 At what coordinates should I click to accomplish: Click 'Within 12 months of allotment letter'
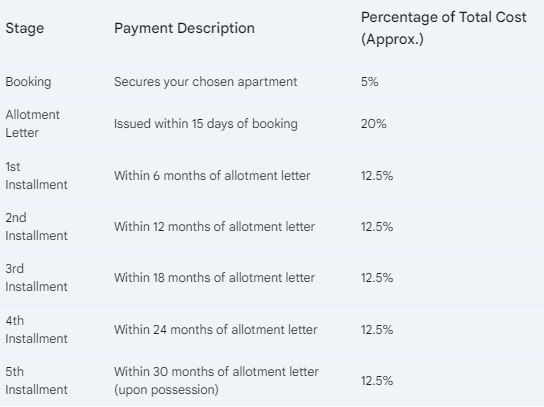pyautogui.click(x=214, y=227)
